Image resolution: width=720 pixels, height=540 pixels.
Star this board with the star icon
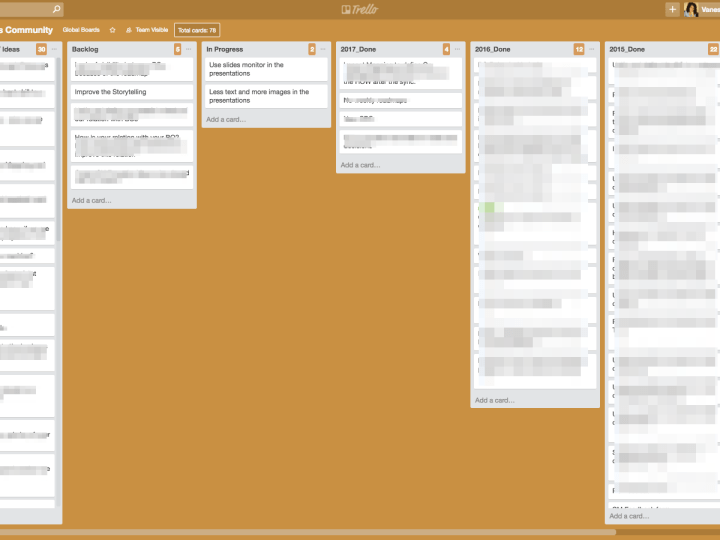point(112,30)
